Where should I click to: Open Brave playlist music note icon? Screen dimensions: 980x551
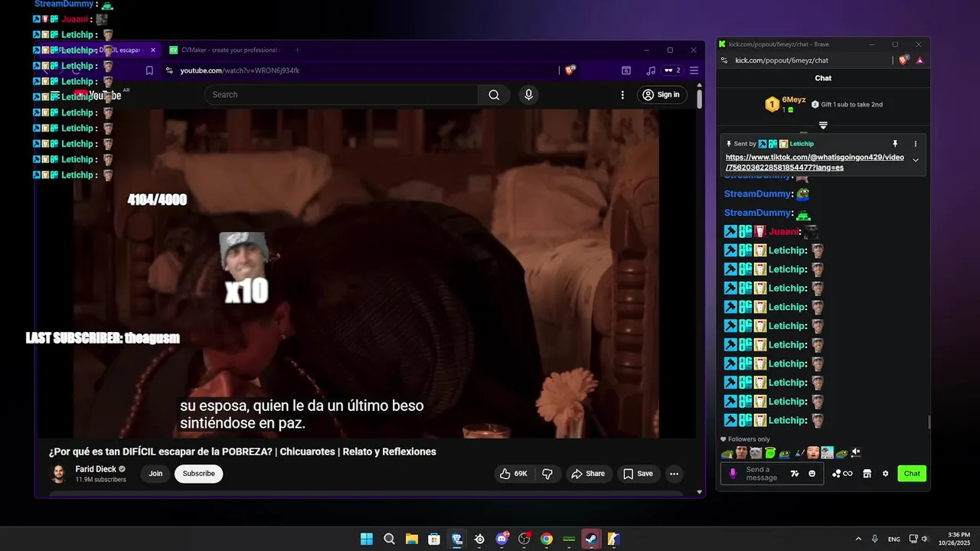pyautogui.click(x=651, y=70)
